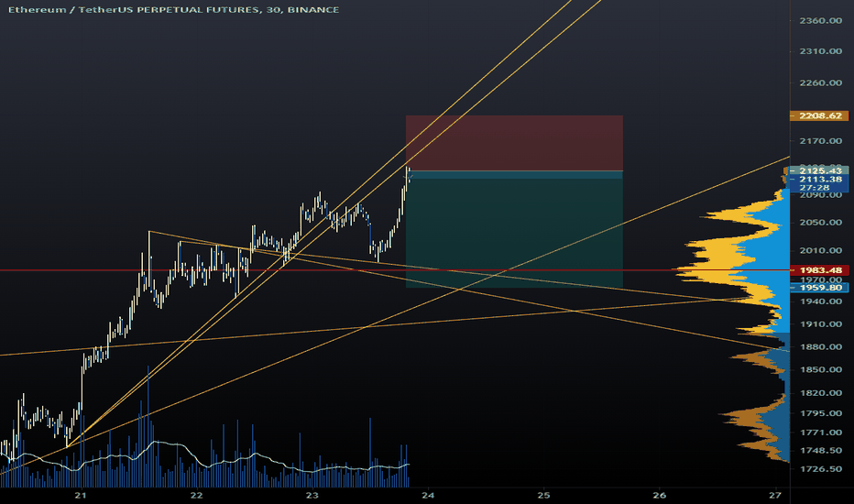Click the 1880.00 price axis value
This screenshot has height=504, width=854.
point(821,346)
